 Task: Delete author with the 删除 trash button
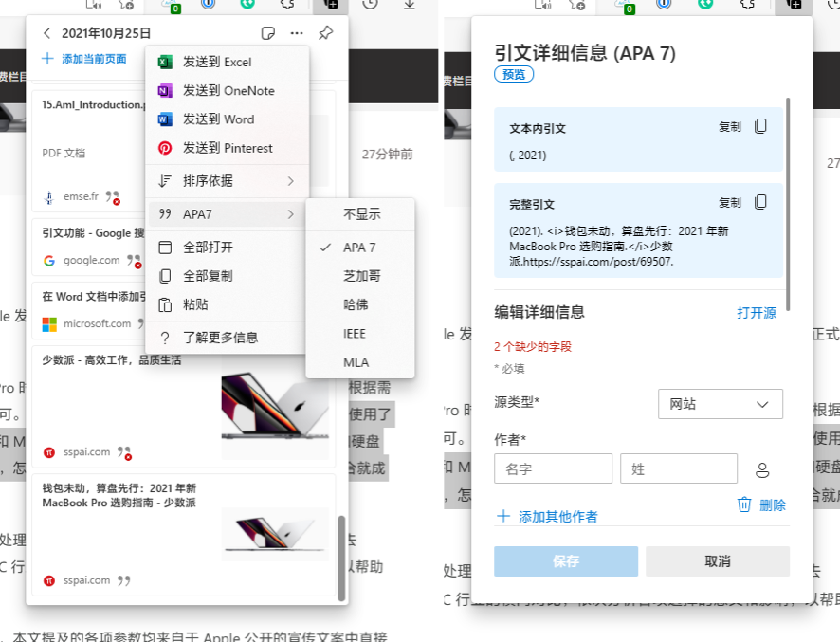[x=761, y=504]
